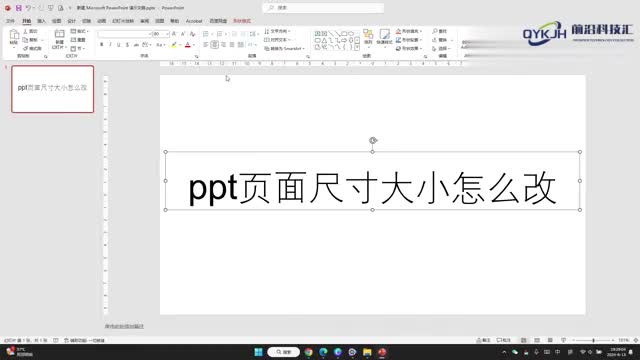Toggle Strikethrough formatting
This screenshot has height=360, width=640.
click(x=136, y=44)
